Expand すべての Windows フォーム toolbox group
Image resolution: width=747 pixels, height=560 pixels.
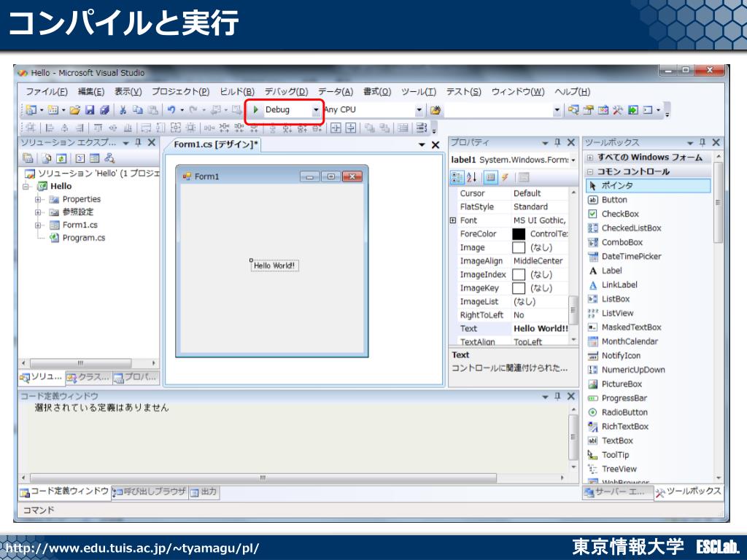pyautogui.click(x=590, y=157)
